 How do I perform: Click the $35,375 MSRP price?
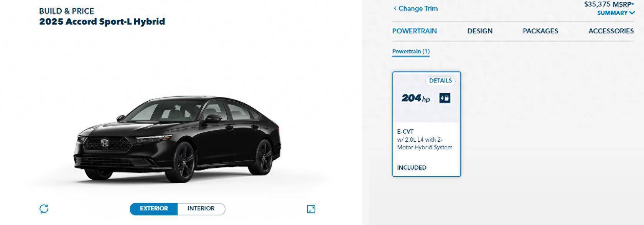tap(609, 4)
